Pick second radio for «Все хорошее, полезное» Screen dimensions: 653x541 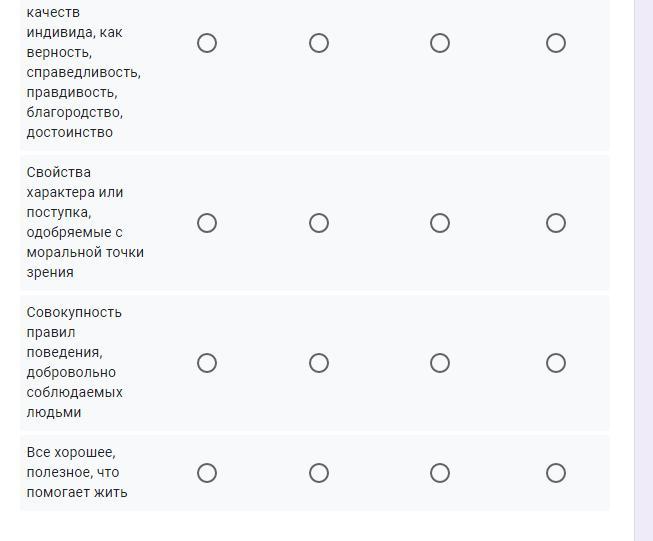tap(319, 473)
